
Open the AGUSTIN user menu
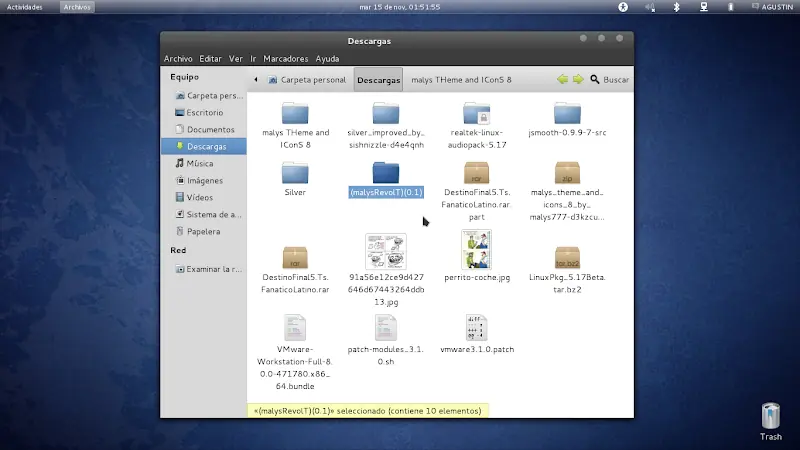[x=772, y=7]
